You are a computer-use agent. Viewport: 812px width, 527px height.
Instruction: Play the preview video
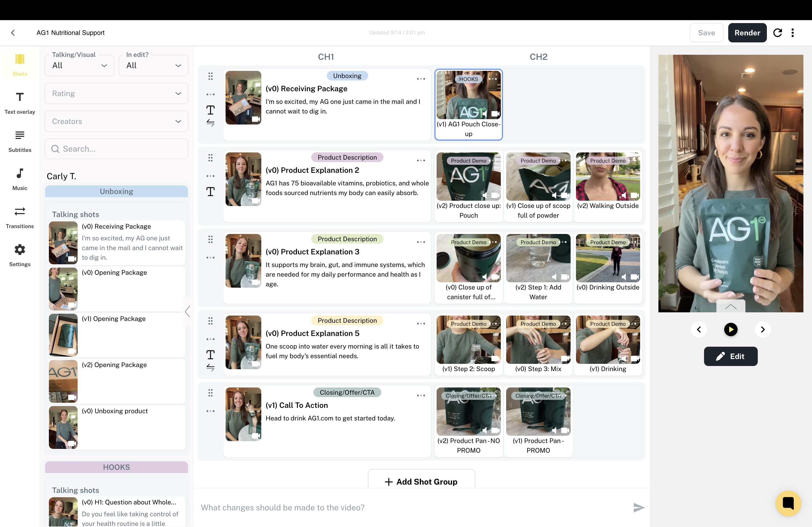pos(731,330)
